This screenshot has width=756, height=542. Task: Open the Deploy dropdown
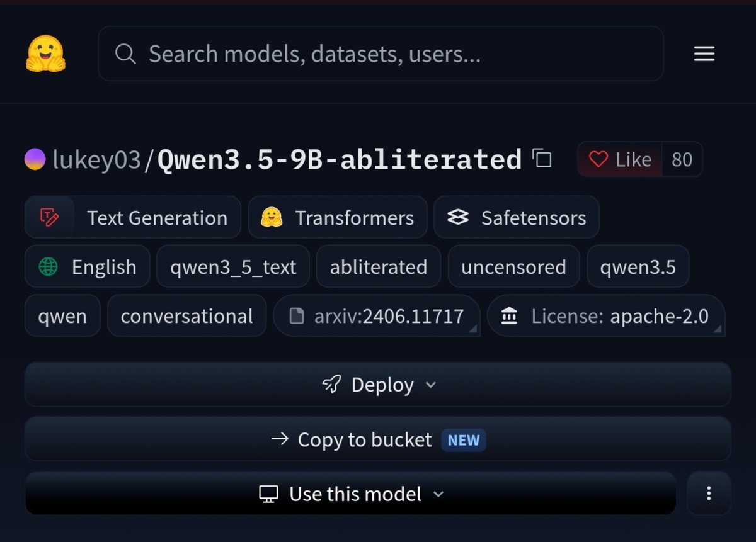378,384
